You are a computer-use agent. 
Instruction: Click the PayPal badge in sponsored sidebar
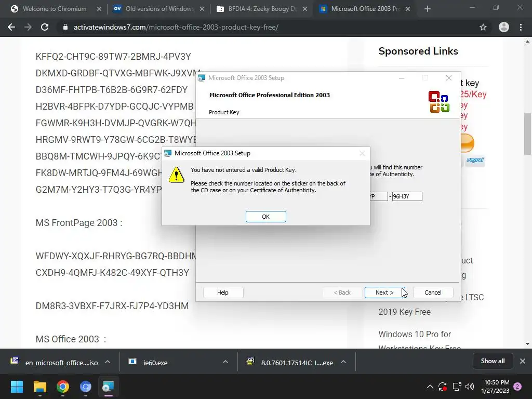click(475, 160)
